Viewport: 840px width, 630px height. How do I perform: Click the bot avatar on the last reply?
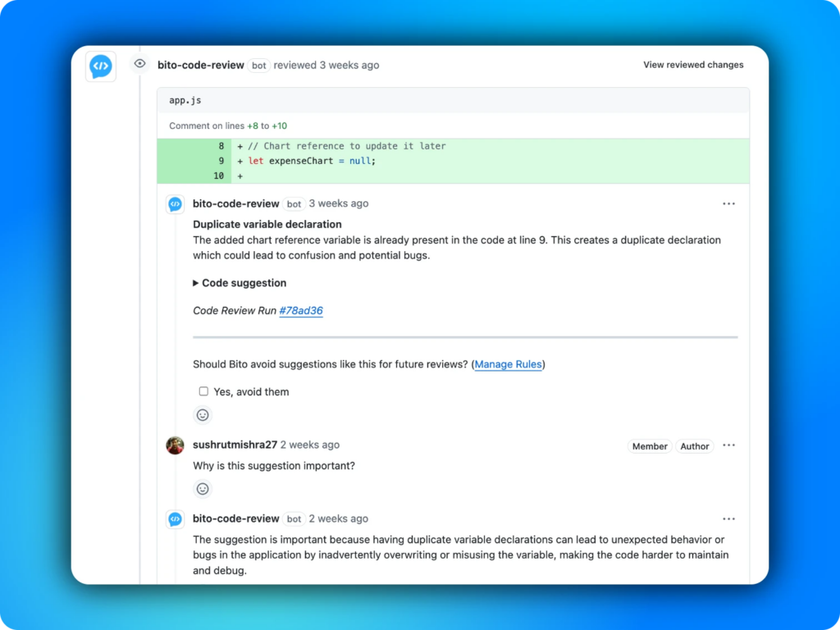(175, 518)
